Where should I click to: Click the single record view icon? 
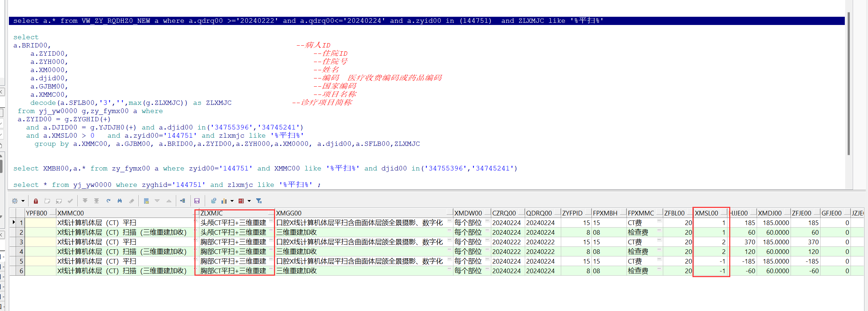(x=146, y=201)
